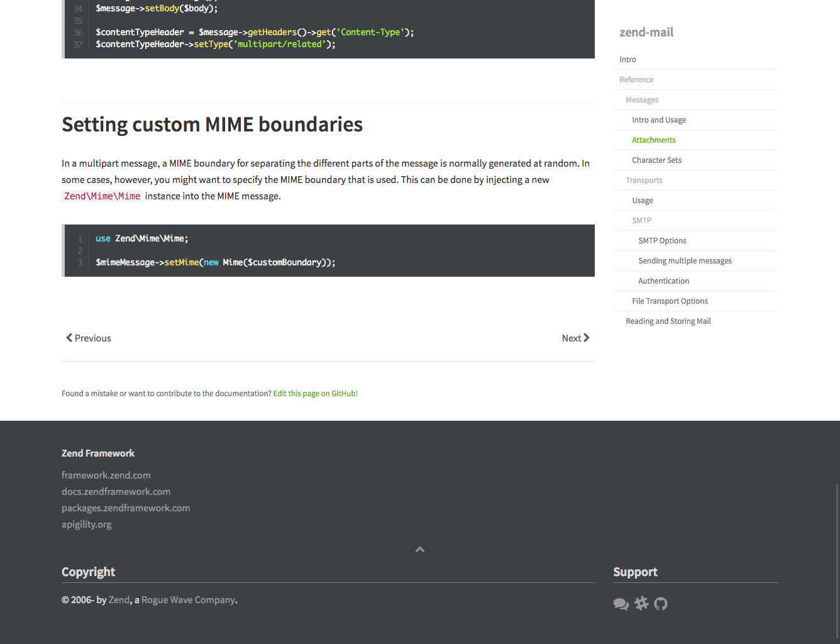Click the zend-mail sidebar heading

pos(646,32)
